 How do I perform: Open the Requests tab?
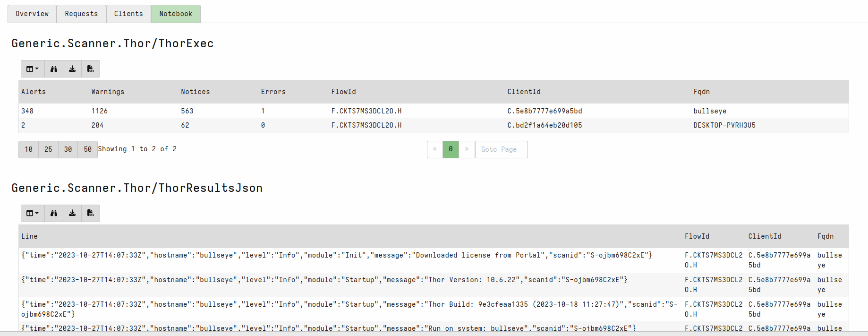(81, 14)
